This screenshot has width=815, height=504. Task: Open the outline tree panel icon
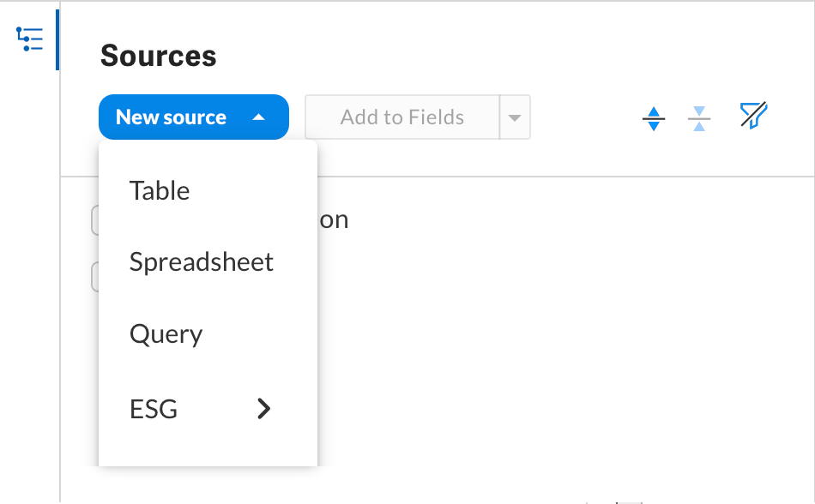click(29, 39)
